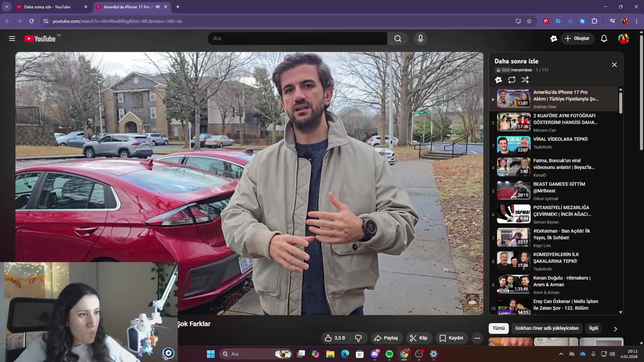
Task: Open more actions three-dot menu
Action: coord(477,338)
